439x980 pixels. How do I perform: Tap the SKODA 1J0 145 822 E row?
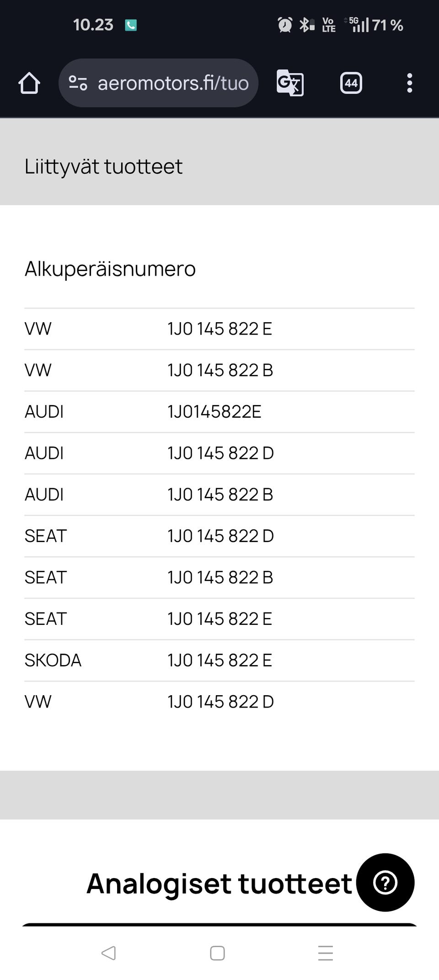coord(219,660)
